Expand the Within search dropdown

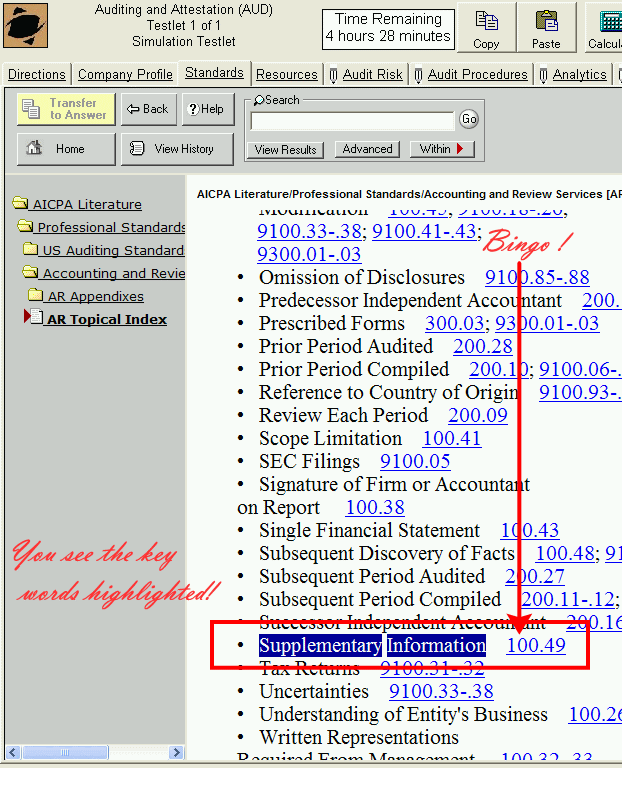pyautogui.click(x=442, y=149)
